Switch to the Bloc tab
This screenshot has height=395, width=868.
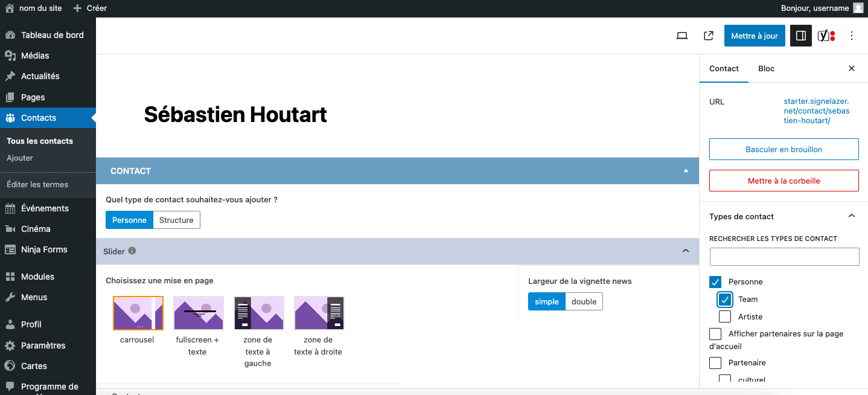click(x=766, y=68)
